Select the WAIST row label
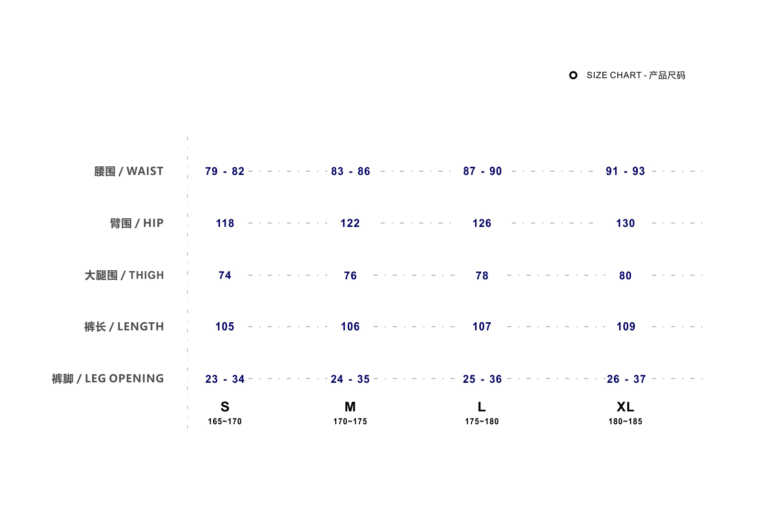The width and height of the screenshot is (777, 532). pyautogui.click(x=129, y=171)
